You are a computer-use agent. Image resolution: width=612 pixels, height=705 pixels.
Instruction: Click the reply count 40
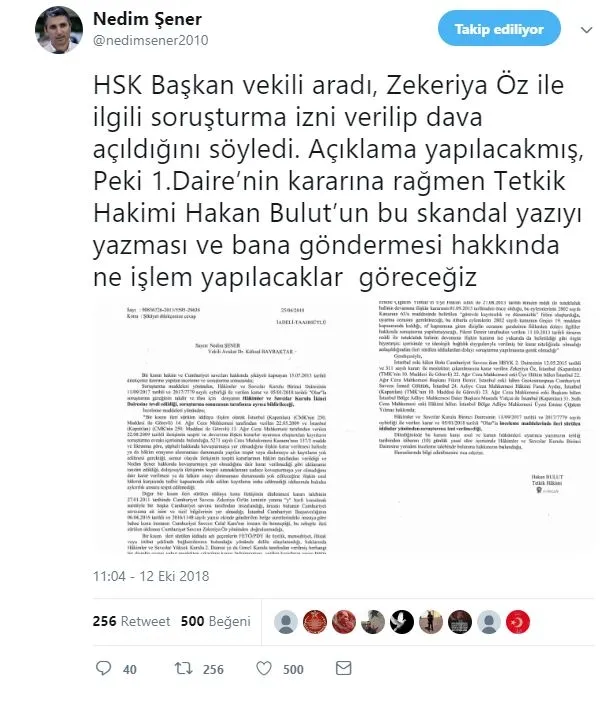point(130,669)
